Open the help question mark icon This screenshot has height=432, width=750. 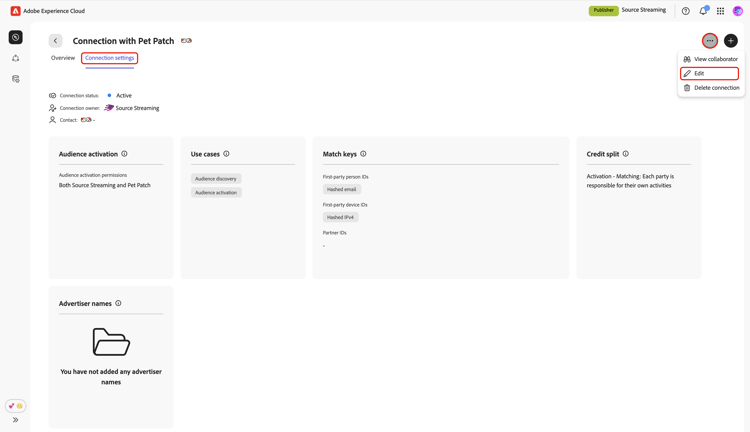[x=685, y=11]
